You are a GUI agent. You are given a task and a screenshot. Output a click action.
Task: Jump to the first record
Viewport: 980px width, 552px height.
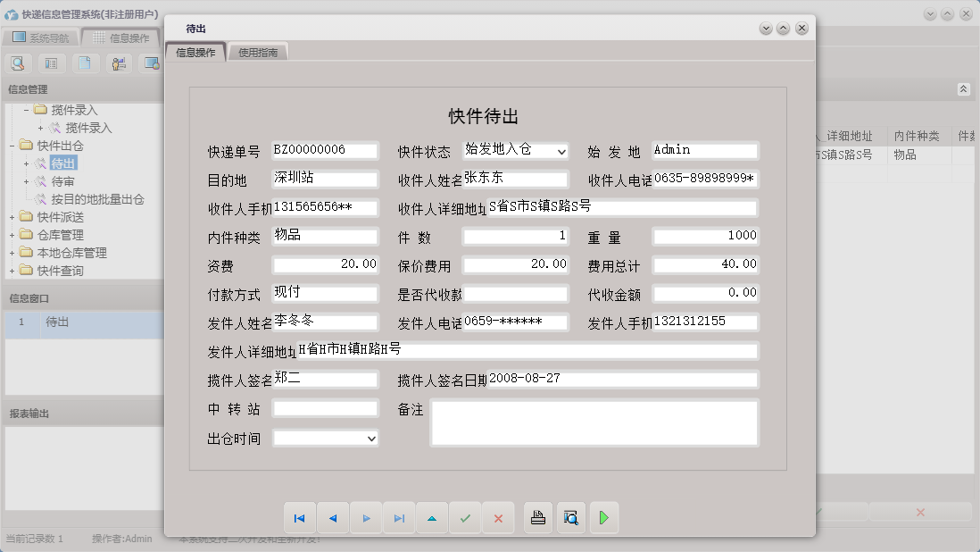pos(300,517)
